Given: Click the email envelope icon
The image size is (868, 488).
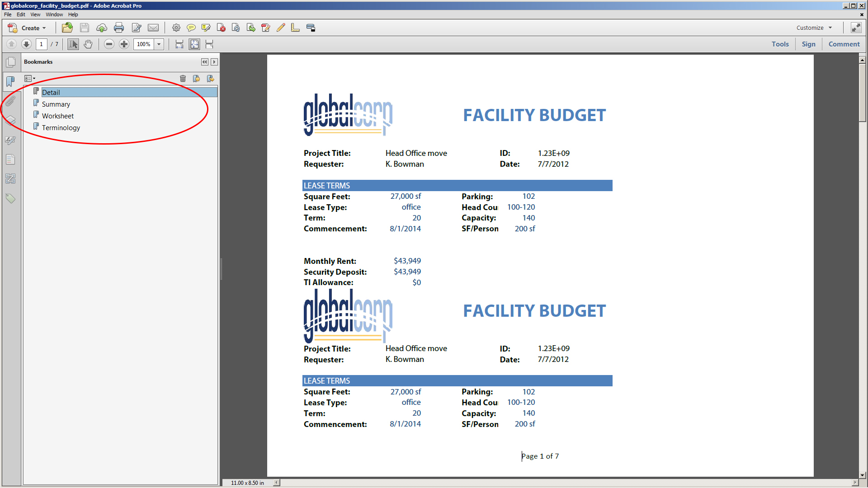Looking at the screenshot, I should tap(153, 28).
